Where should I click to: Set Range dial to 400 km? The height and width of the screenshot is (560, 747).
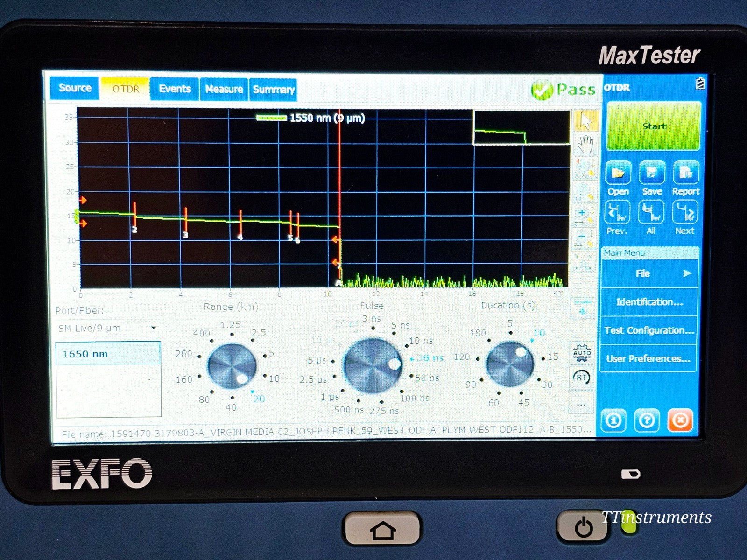click(x=202, y=334)
